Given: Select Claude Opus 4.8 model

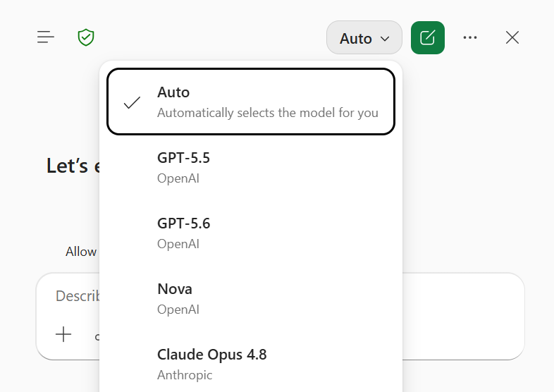Looking at the screenshot, I should pyautogui.click(x=251, y=364).
